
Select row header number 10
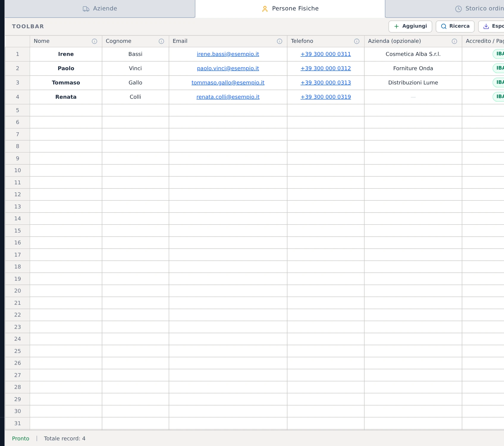point(18,170)
